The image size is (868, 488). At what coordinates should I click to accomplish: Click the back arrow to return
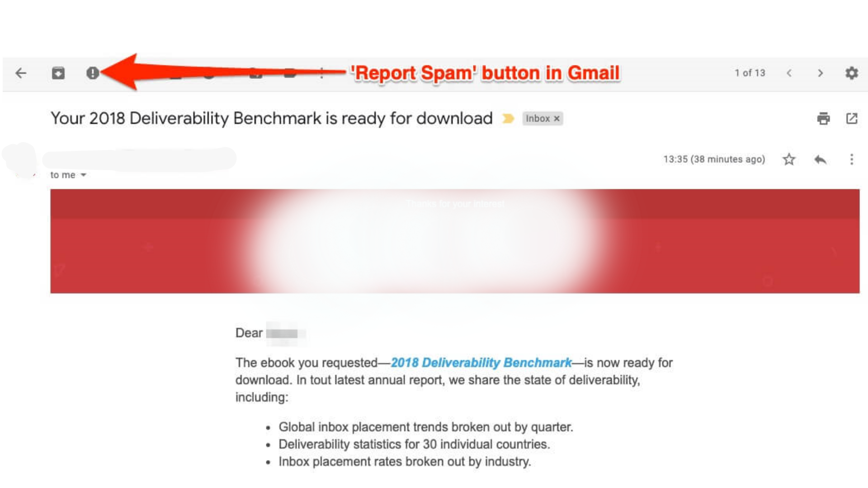coord(21,72)
